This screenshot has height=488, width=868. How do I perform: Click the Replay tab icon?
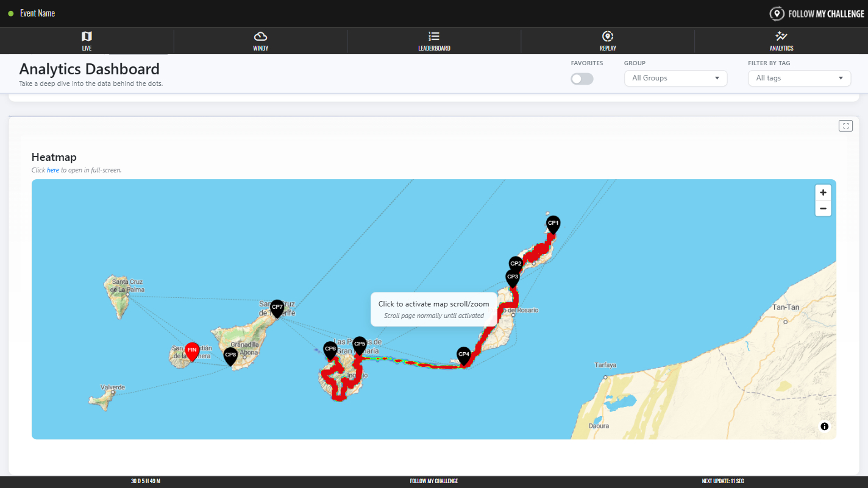[x=607, y=37]
